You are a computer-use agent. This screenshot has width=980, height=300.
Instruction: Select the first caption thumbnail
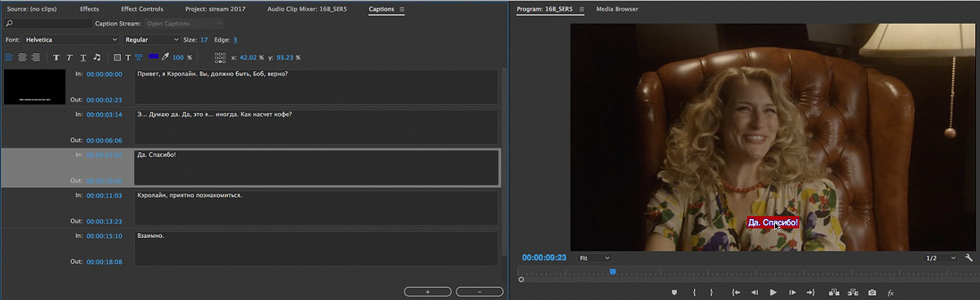34,87
